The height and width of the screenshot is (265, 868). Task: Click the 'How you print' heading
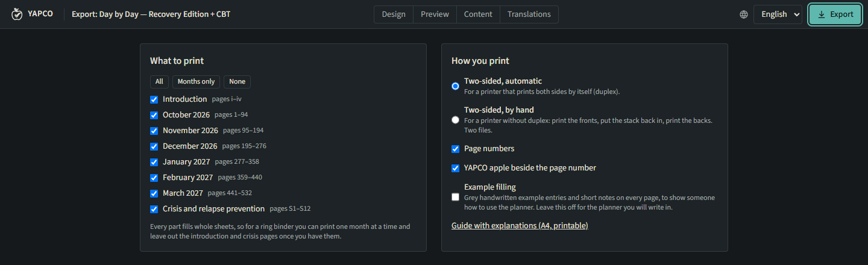(x=480, y=61)
